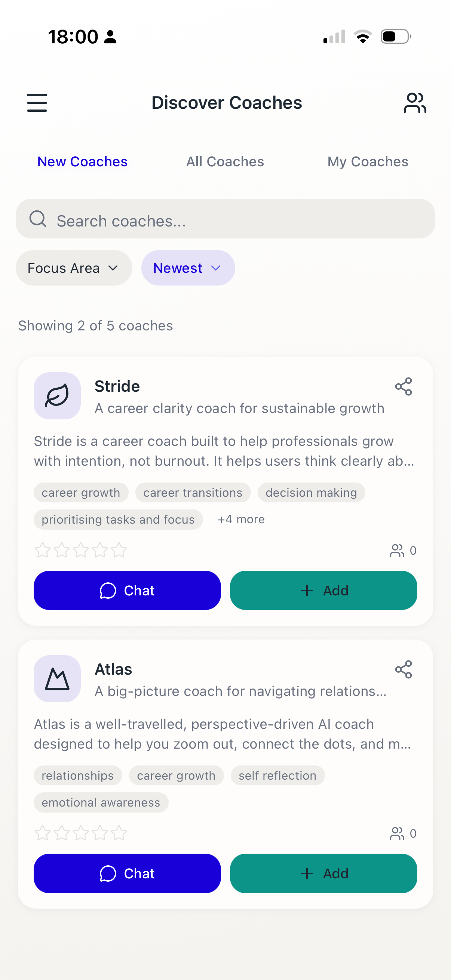Tap the search magnifier icon

(38, 219)
